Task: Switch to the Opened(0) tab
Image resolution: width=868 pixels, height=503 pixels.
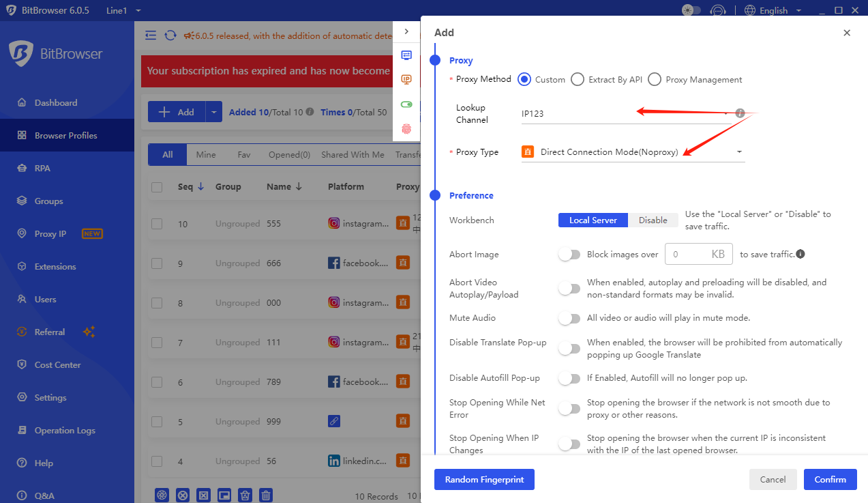Action: 289,155
